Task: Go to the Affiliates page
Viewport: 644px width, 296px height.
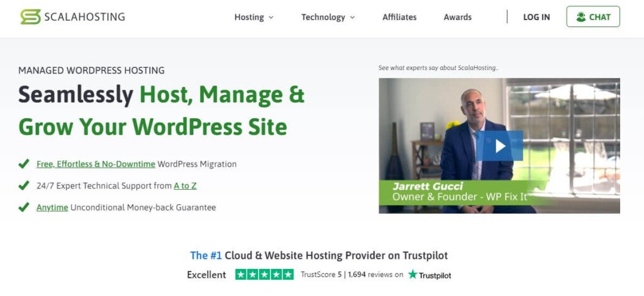Action: pyautogui.click(x=399, y=17)
